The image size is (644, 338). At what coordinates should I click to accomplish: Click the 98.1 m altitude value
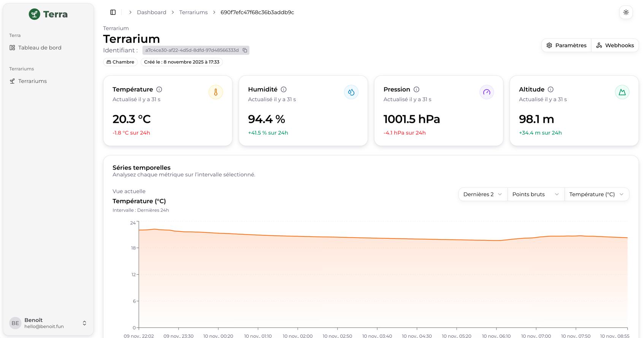pos(536,119)
